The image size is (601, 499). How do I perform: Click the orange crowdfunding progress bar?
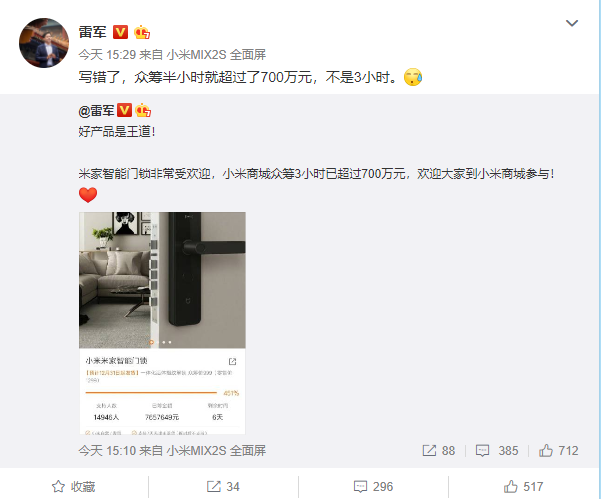pos(151,392)
